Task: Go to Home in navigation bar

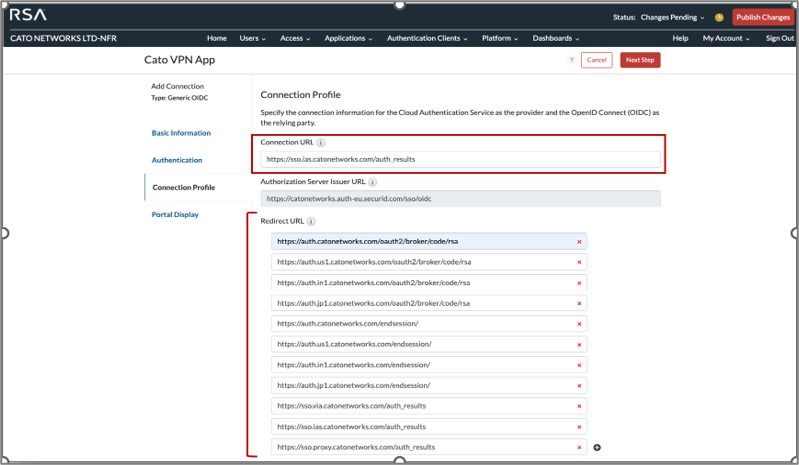Action: coord(217,38)
